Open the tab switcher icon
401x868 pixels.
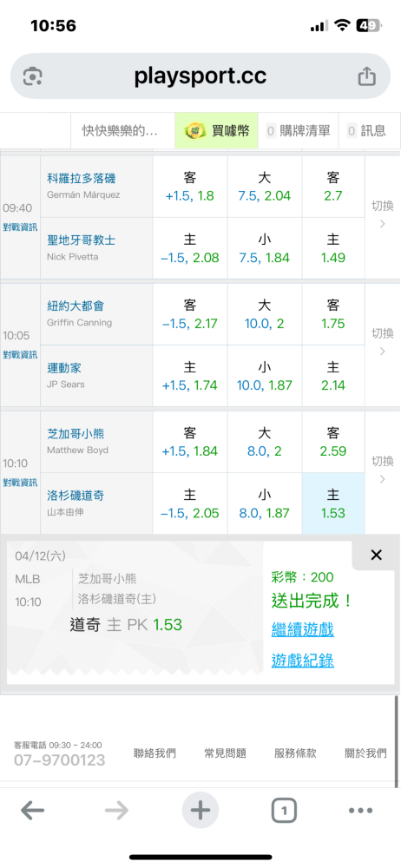point(284,811)
